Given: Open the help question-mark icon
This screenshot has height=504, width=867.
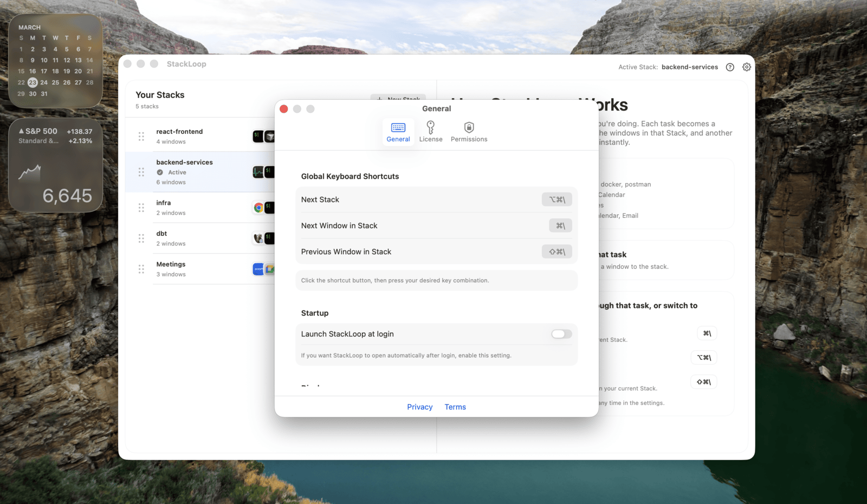Looking at the screenshot, I should tap(729, 67).
